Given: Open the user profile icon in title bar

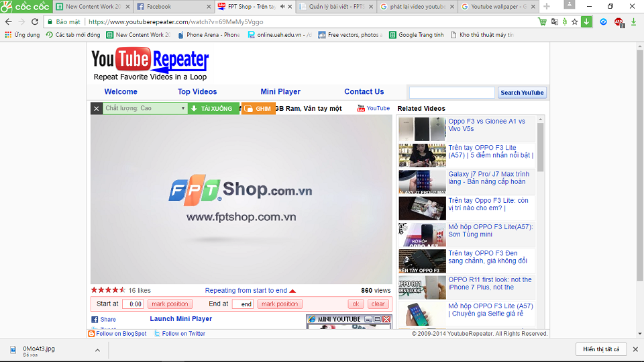Looking at the screenshot, I should 570,5.
